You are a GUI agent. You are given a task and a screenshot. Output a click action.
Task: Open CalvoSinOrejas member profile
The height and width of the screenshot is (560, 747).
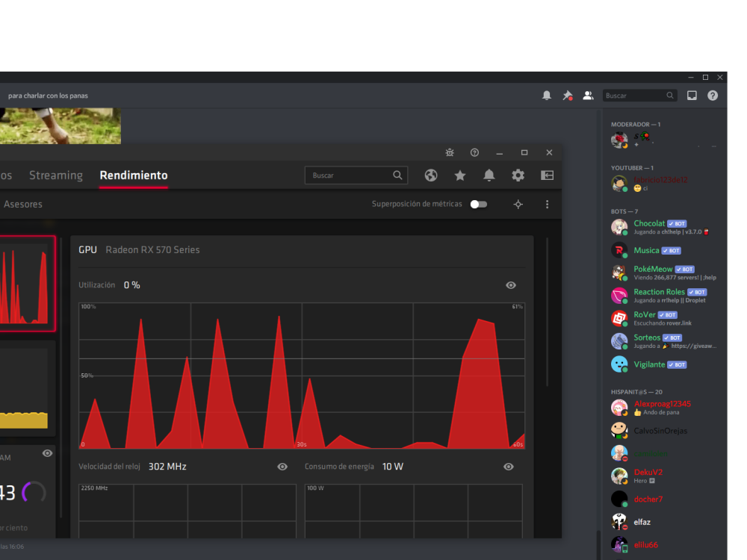662,431
